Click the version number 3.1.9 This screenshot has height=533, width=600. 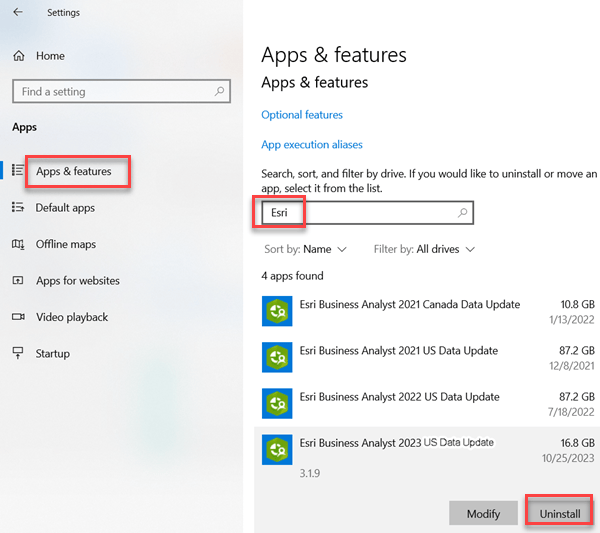(310, 474)
